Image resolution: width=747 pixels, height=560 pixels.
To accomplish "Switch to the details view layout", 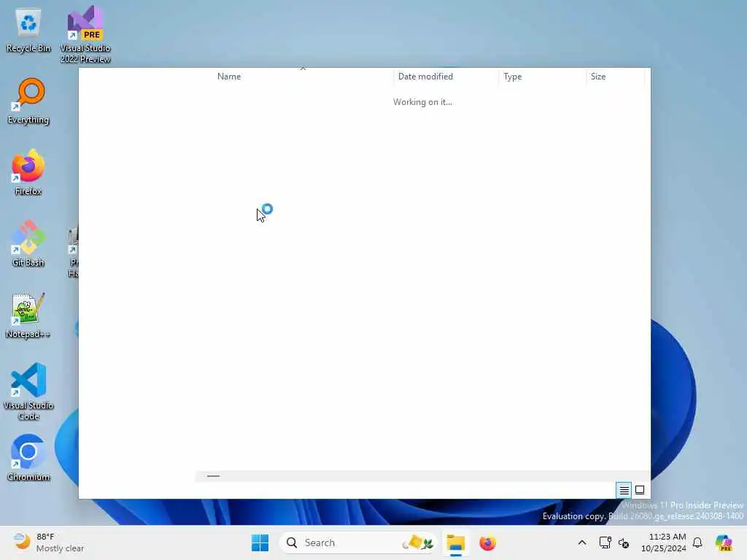I will [624, 490].
